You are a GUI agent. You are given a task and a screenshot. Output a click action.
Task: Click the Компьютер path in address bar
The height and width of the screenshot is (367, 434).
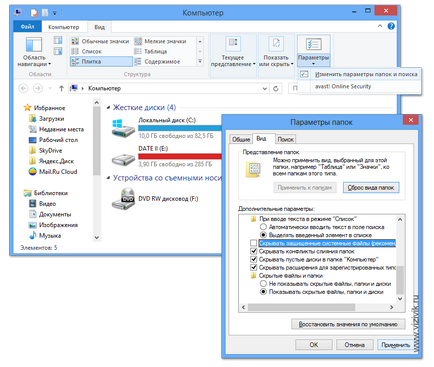click(x=104, y=88)
